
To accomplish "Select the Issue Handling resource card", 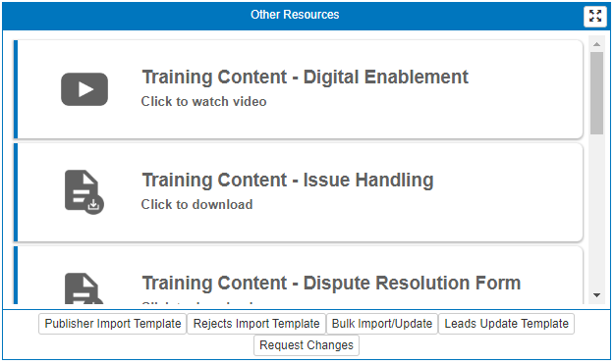I will (x=298, y=192).
